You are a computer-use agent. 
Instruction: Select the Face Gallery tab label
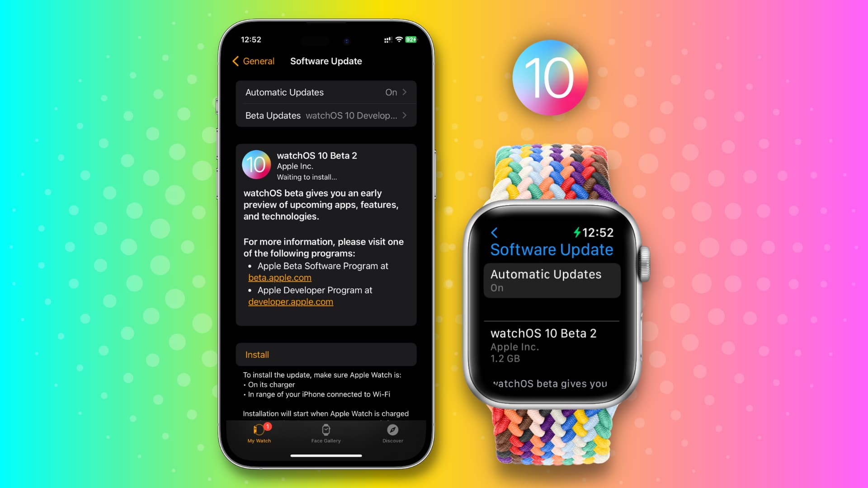(x=326, y=441)
